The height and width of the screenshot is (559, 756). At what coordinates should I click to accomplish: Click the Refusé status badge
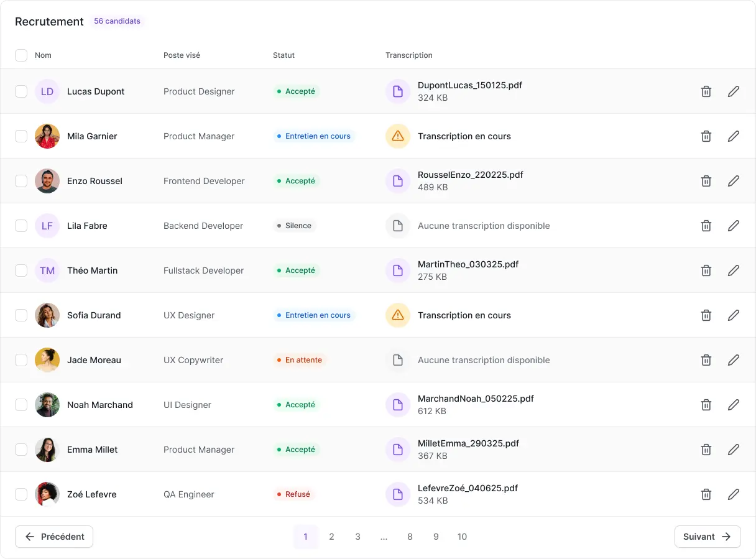[293, 494]
